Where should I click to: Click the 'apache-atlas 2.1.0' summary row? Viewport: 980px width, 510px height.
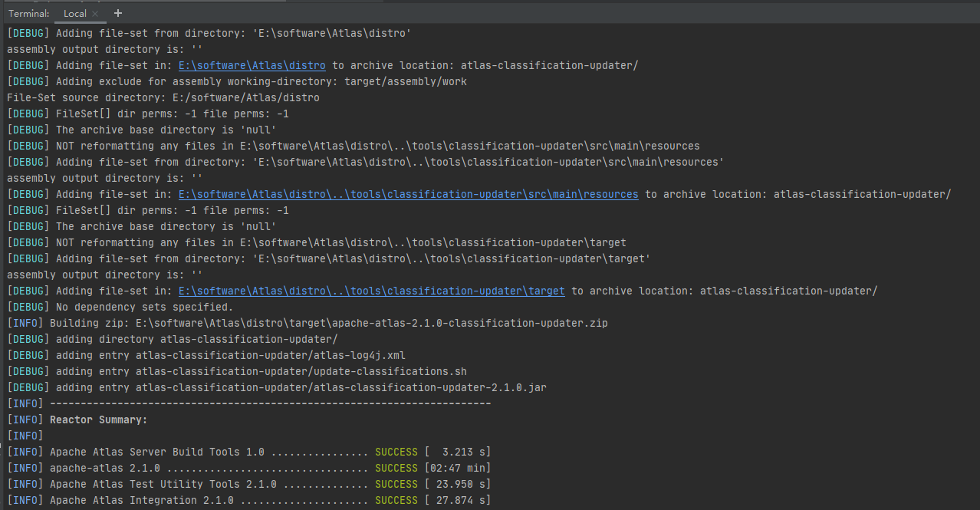tap(249, 468)
